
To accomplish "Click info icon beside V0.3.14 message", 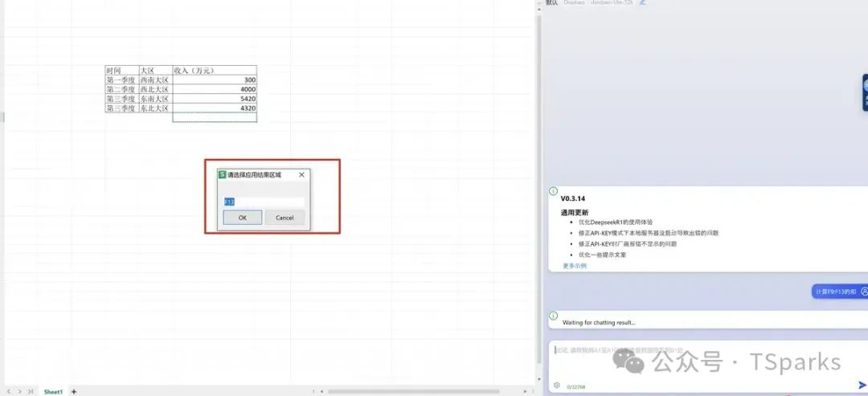I will [x=553, y=191].
